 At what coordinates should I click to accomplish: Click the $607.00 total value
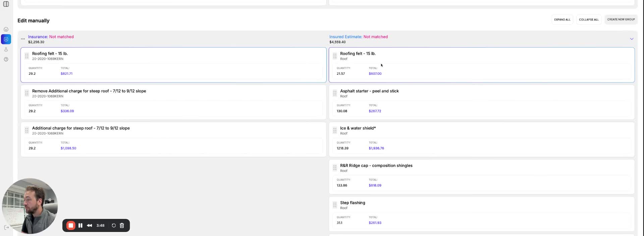click(375, 74)
